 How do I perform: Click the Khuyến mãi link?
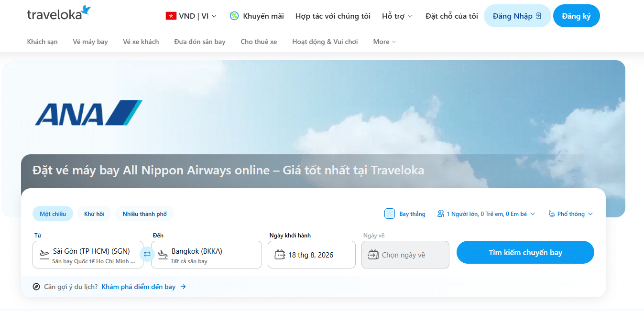click(x=263, y=16)
